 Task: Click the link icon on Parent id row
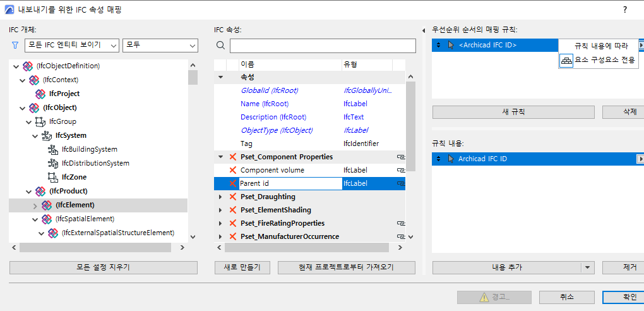tap(400, 183)
